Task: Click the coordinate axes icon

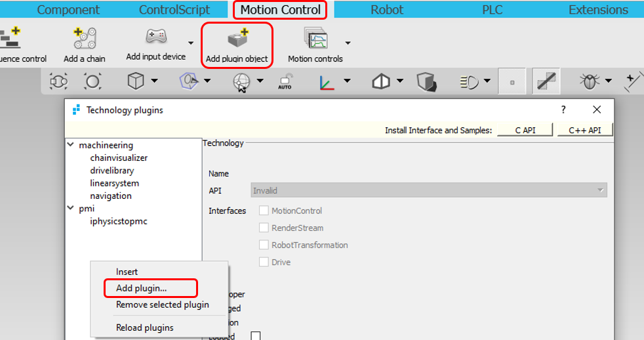Action: pos(327,81)
